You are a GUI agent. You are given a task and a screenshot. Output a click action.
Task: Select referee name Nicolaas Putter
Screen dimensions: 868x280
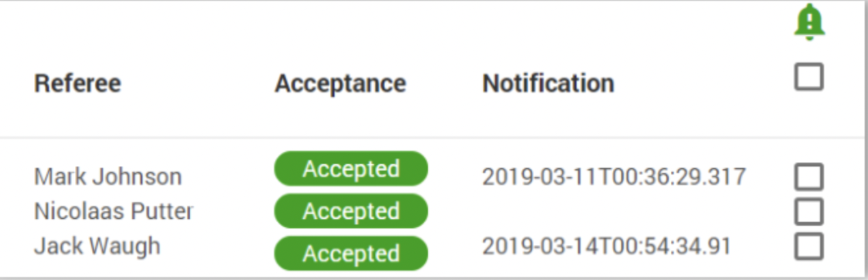[113, 211]
